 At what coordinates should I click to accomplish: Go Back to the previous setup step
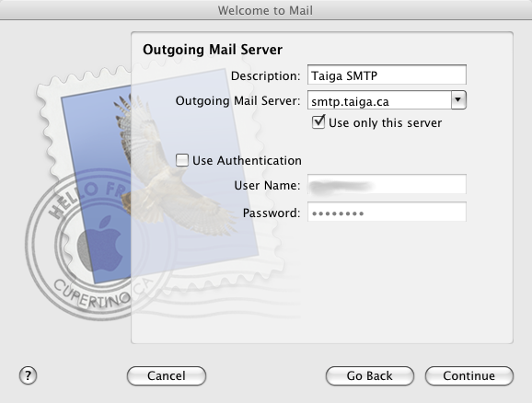tap(369, 375)
